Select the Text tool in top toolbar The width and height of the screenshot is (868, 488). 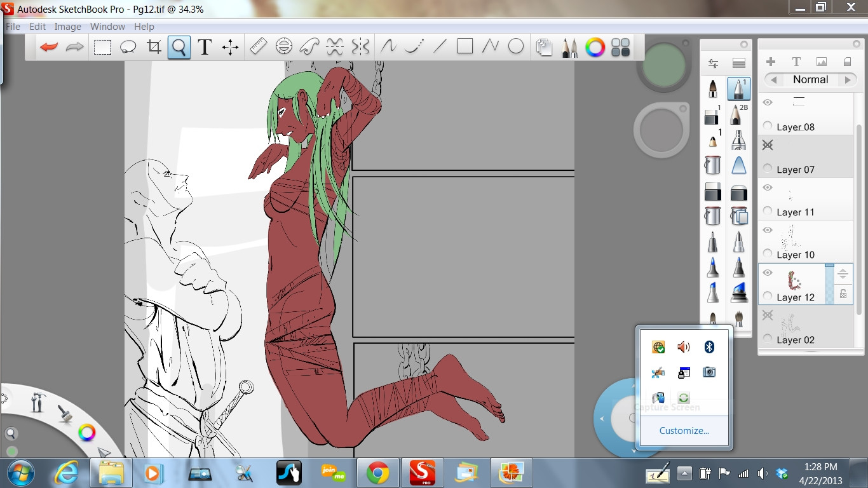point(205,47)
